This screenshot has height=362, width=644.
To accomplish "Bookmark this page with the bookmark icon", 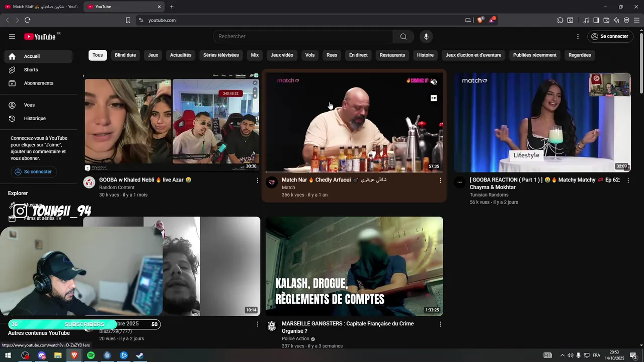I will point(128,20).
